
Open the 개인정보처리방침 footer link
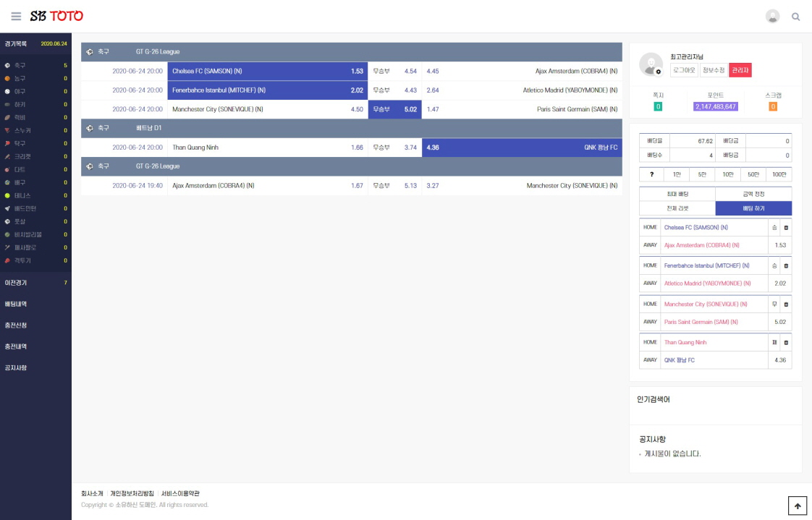[132, 494]
